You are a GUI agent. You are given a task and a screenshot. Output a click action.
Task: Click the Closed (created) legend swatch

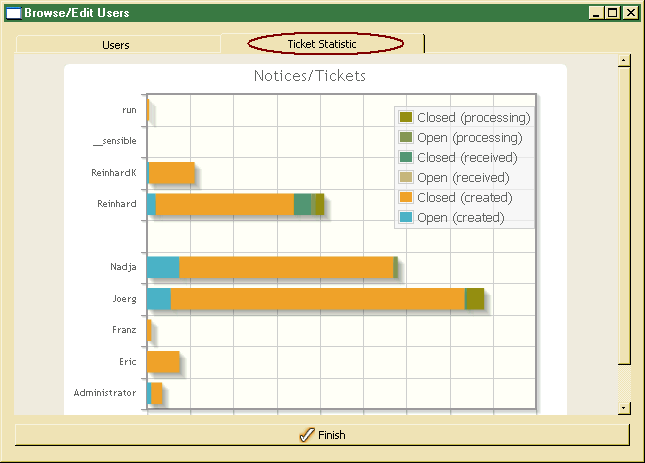pyautogui.click(x=406, y=197)
